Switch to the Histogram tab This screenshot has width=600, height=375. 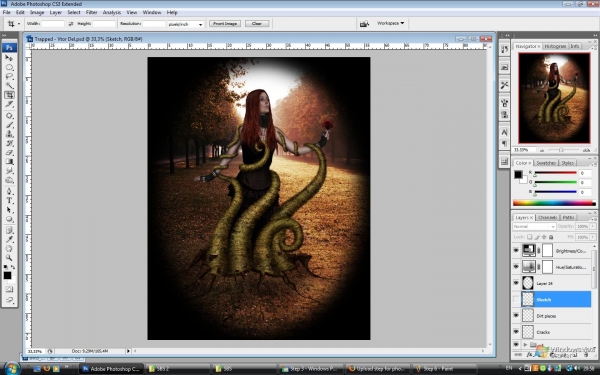point(555,46)
